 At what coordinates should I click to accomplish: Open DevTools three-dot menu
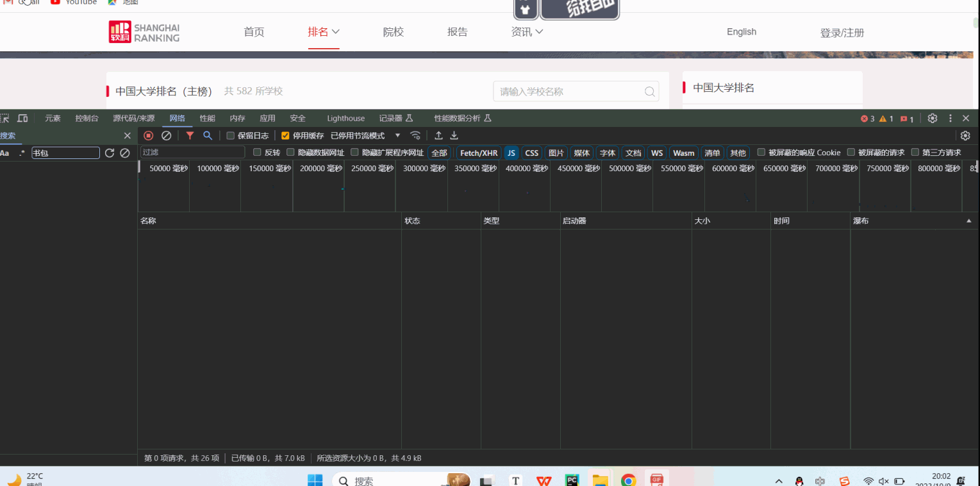951,119
